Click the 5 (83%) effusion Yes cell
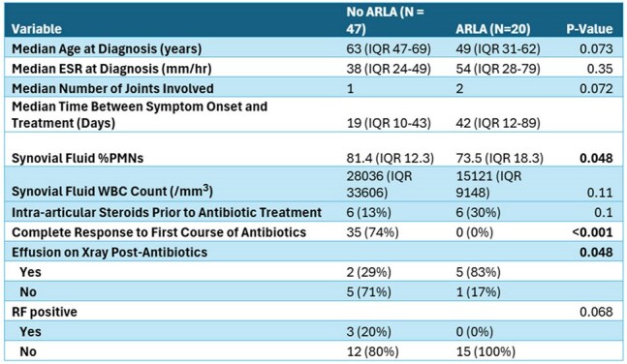Screen dimensions: 627x364 pos(478,272)
